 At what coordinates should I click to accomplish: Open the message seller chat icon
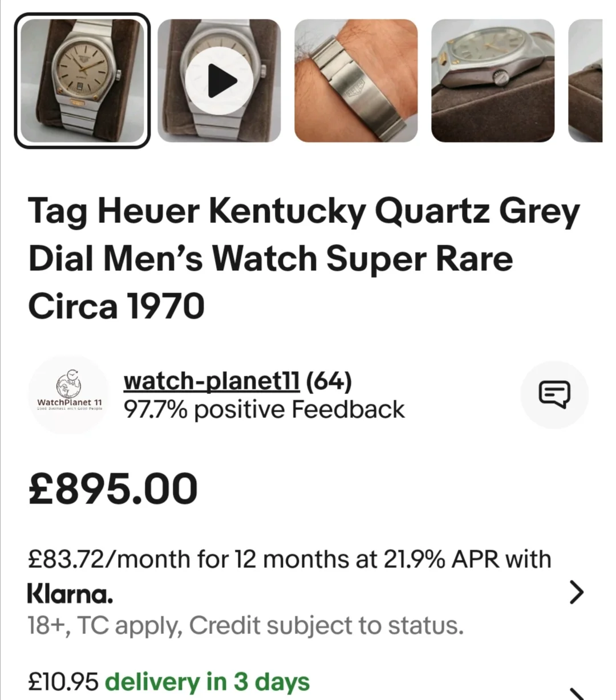pyautogui.click(x=554, y=394)
